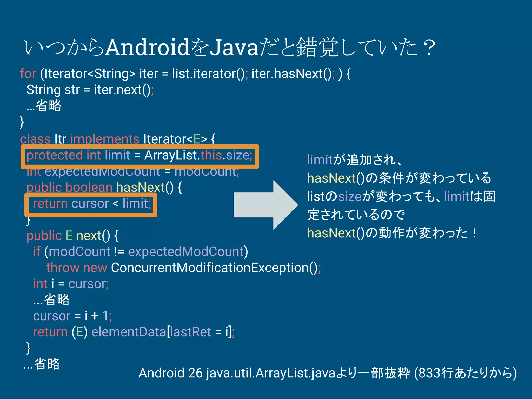This screenshot has width=532, height=399.
Task: Select 'return (E) elementData[lastRet = i];' line
Action: click(134, 332)
